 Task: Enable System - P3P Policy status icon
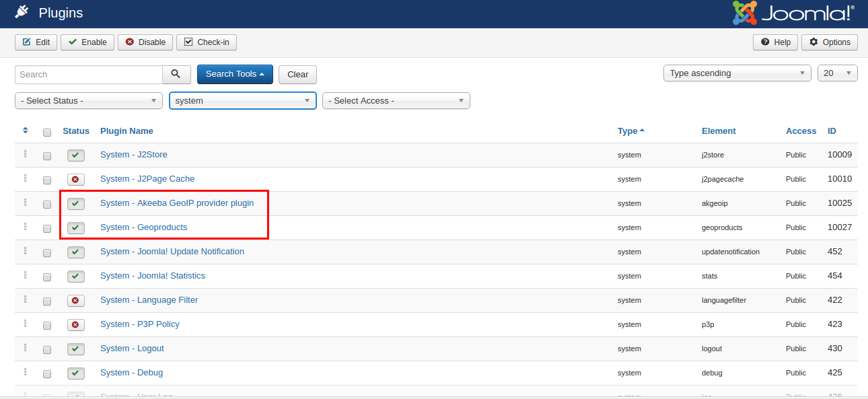click(x=75, y=325)
